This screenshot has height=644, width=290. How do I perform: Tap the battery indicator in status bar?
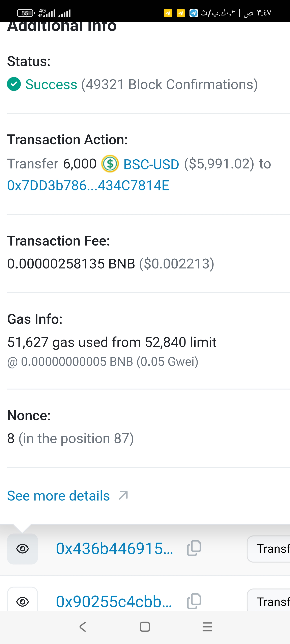tap(26, 13)
